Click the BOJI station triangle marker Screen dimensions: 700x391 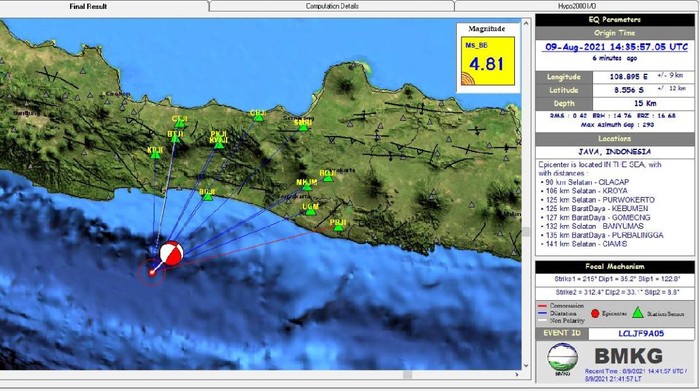click(x=328, y=178)
